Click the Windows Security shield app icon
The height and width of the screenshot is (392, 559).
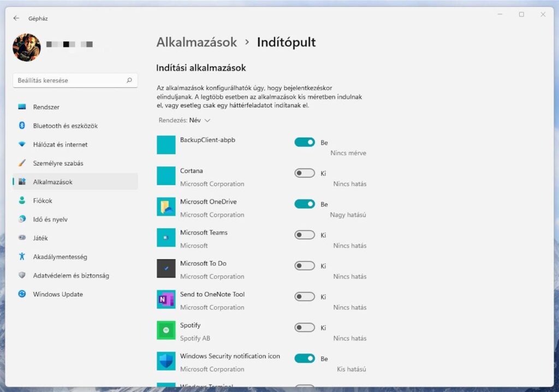point(166,361)
